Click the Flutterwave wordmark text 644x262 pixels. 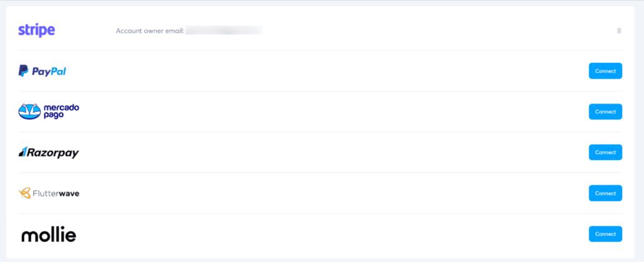coord(56,194)
